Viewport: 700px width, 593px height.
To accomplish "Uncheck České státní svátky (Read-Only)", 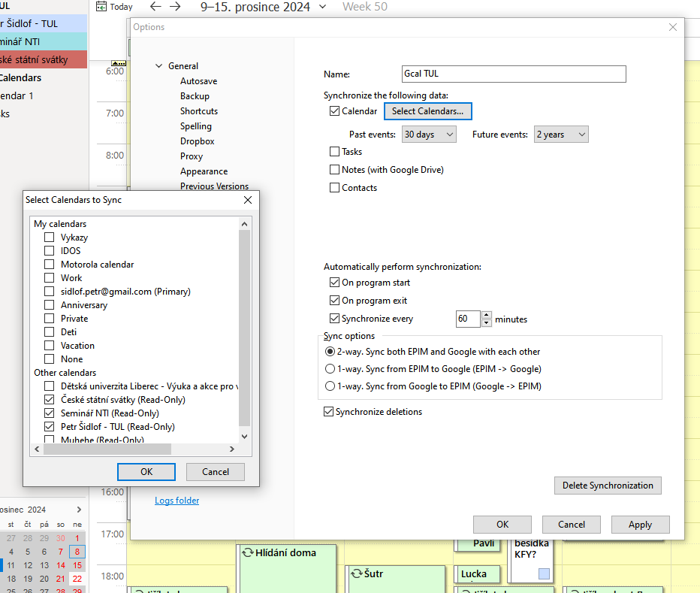I will point(49,400).
